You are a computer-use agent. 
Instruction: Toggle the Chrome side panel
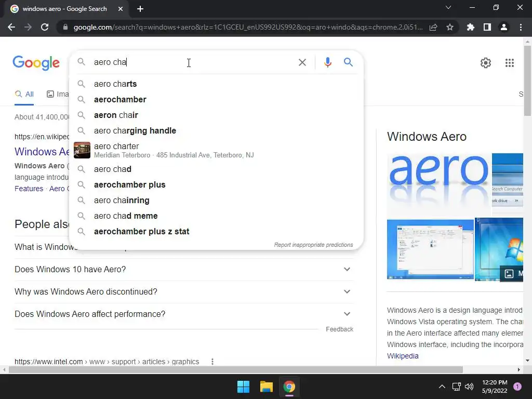click(487, 27)
